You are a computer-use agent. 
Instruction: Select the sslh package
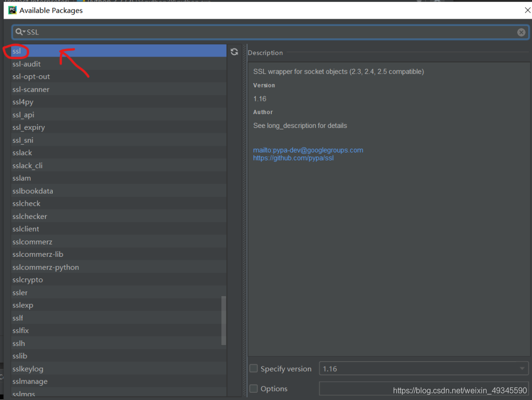coord(119,344)
